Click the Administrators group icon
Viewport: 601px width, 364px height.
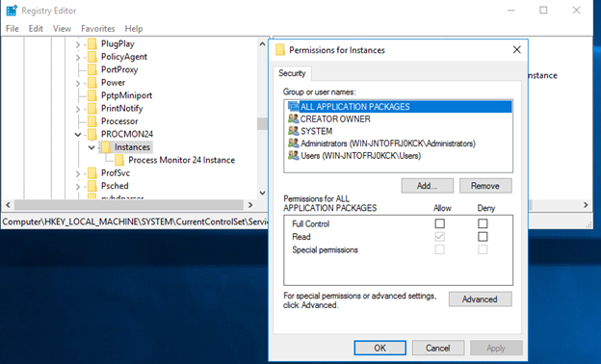click(x=293, y=143)
